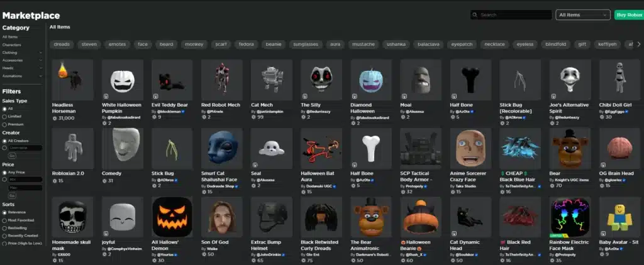The height and width of the screenshot is (265, 644).
Task: Filter by the sunglasses tag chip
Action: point(305,45)
